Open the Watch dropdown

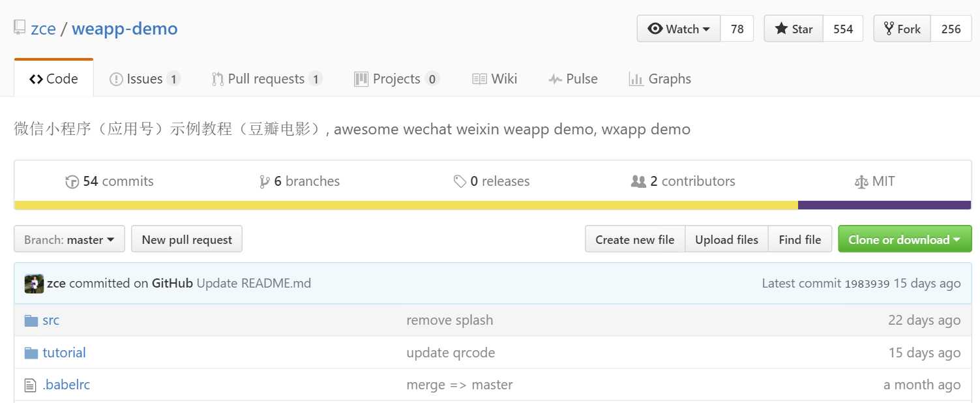pos(679,29)
